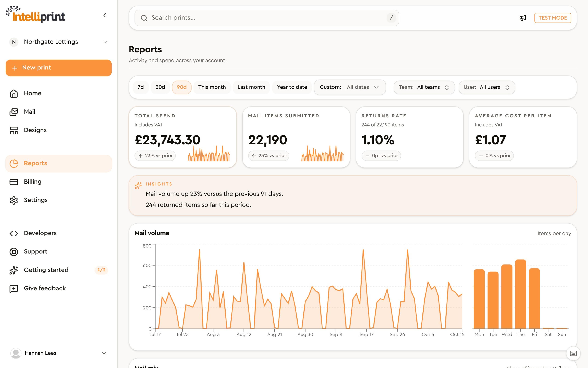588x368 pixels.
Task: Click the Thu bar in weekday chart
Action: coord(520,294)
